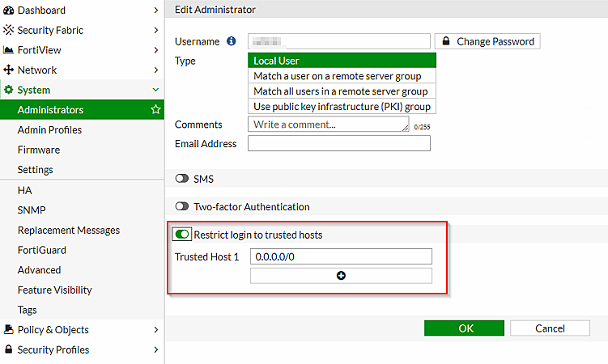Open SNMP menu item

point(82,210)
